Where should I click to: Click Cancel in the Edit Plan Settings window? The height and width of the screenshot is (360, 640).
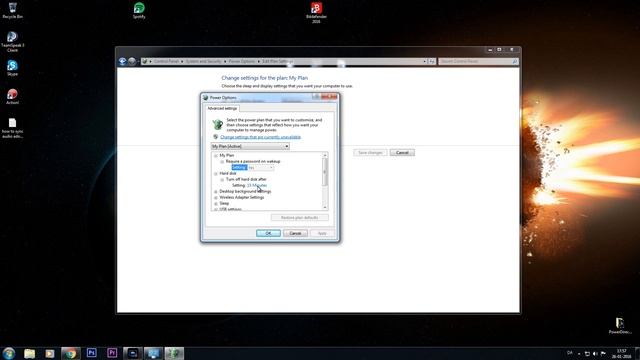pyautogui.click(x=402, y=153)
